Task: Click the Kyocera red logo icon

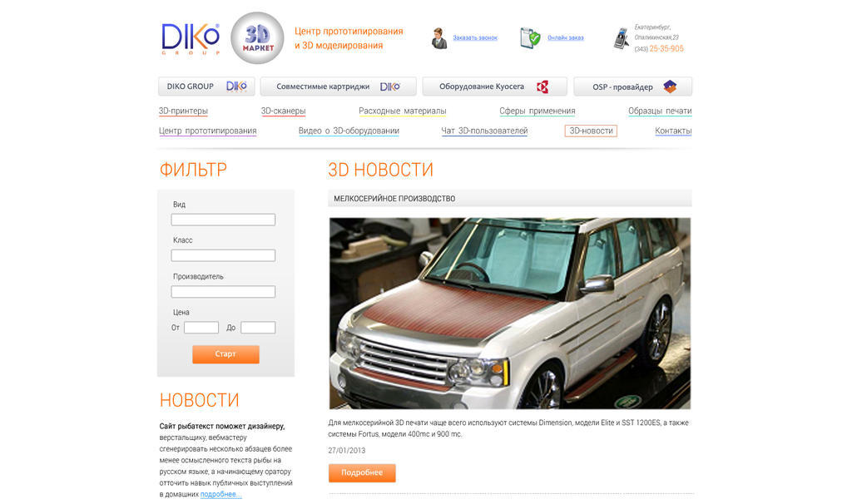Action: [542, 86]
